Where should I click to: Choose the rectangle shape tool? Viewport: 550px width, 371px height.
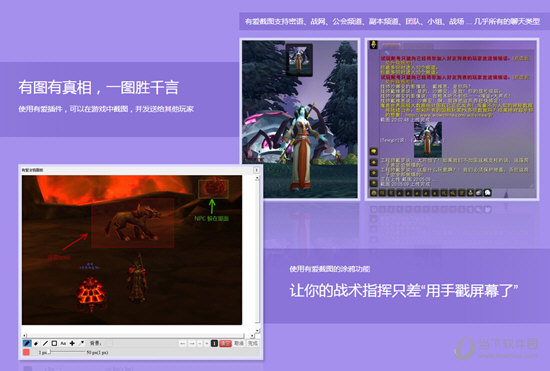(x=54, y=343)
